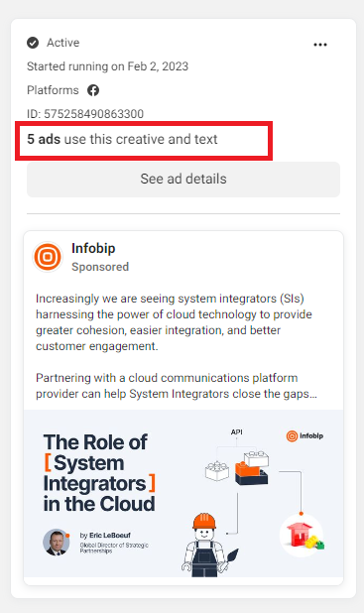Image resolution: width=364 pixels, height=613 pixels.
Task: Click the ad ID number text
Action: pos(85,114)
